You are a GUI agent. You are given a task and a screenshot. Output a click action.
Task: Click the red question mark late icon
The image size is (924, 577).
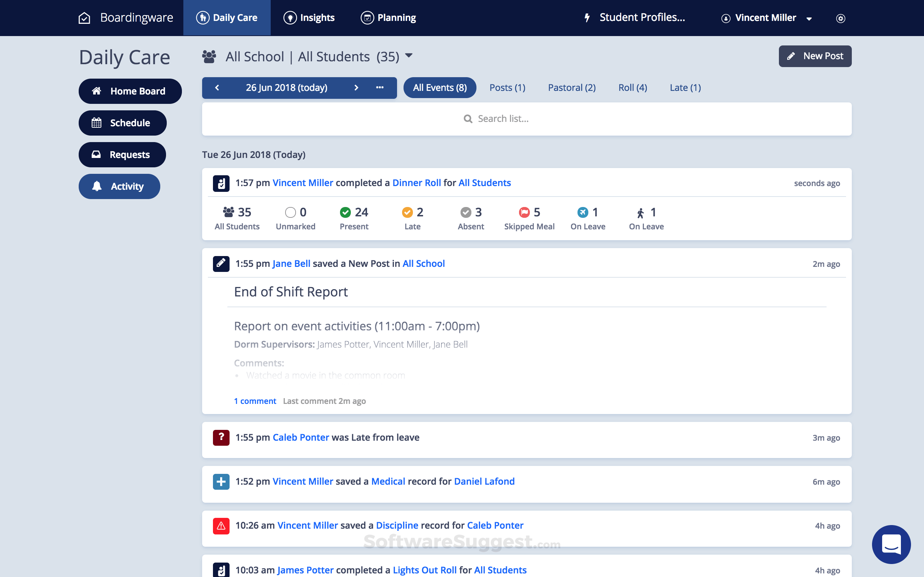coord(221,437)
